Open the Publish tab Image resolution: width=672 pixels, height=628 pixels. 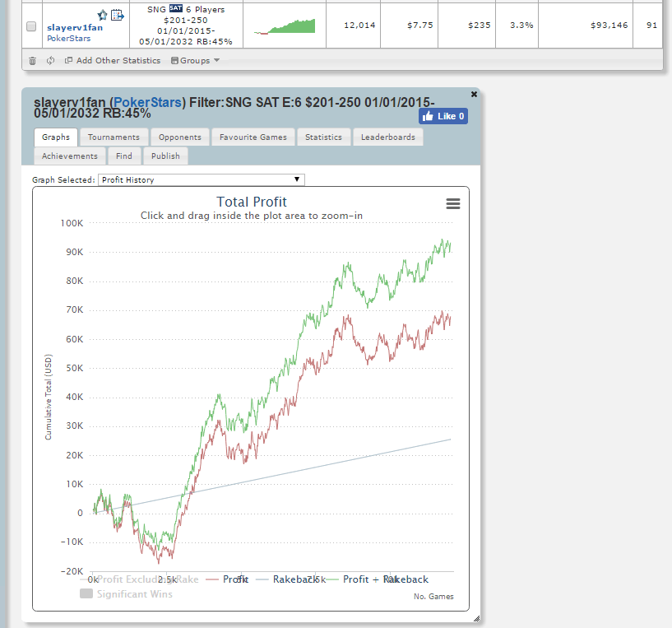[165, 156]
